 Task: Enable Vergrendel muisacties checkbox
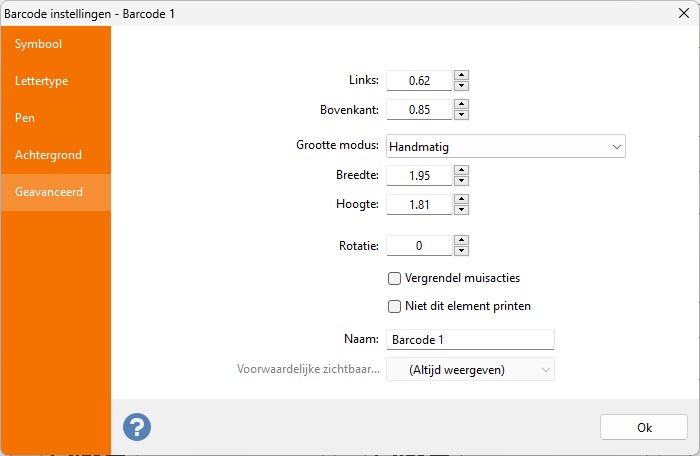(394, 278)
